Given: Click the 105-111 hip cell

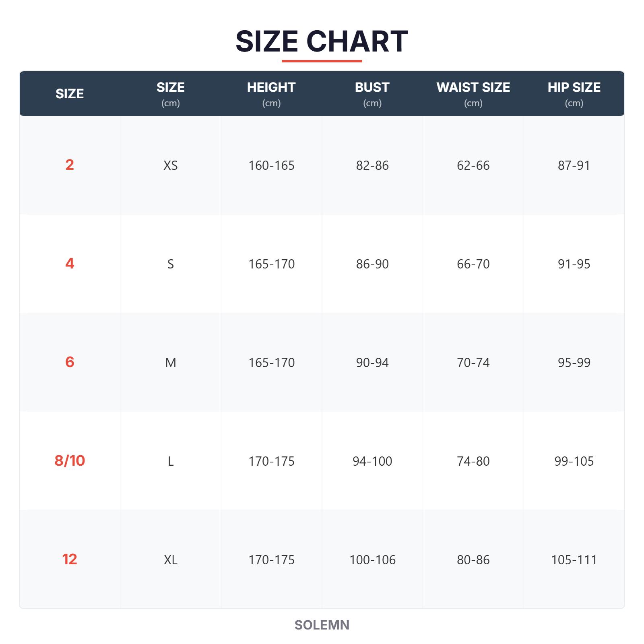Looking at the screenshot, I should (574, 560).
